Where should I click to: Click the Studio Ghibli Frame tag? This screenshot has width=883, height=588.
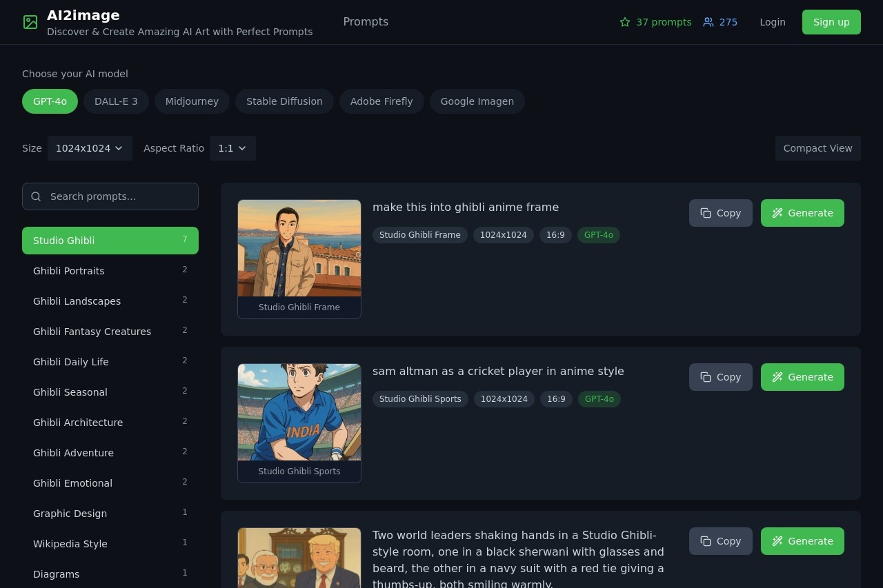point(420,235)
